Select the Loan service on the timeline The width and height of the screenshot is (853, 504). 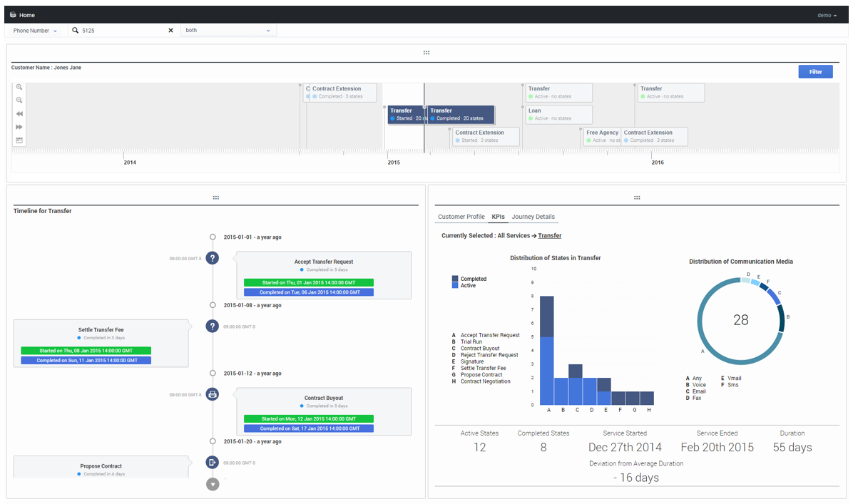[x=558, y=114]
